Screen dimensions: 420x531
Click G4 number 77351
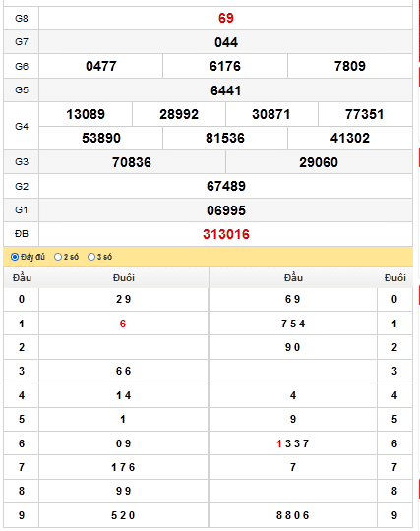365,114
